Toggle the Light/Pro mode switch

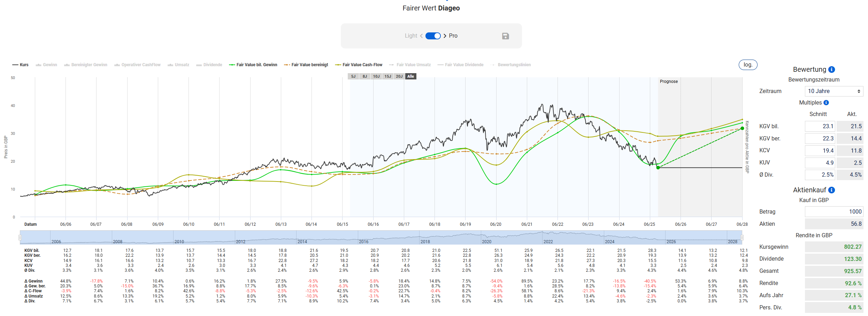click(433, 36)
